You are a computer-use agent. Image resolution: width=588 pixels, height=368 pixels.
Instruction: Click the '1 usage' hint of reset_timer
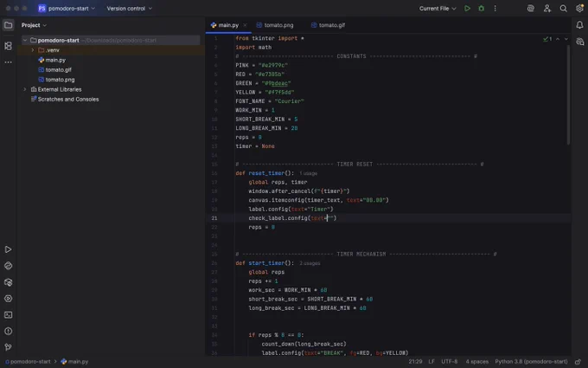point(308,173)
